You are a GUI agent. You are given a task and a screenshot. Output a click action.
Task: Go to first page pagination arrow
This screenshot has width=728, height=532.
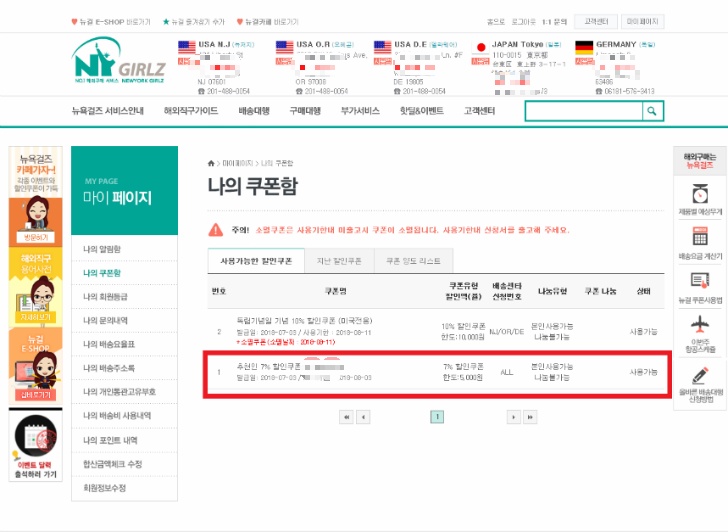(346, 417)
